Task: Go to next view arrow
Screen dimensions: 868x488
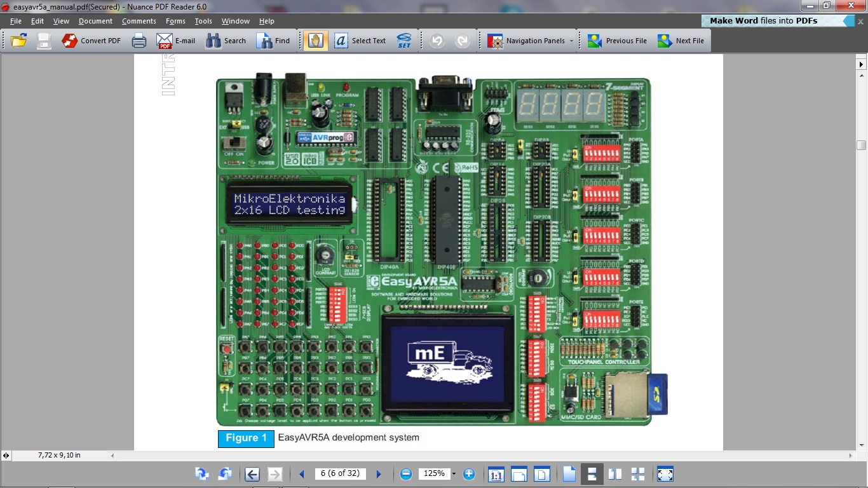Action: [x=275, y=474]
